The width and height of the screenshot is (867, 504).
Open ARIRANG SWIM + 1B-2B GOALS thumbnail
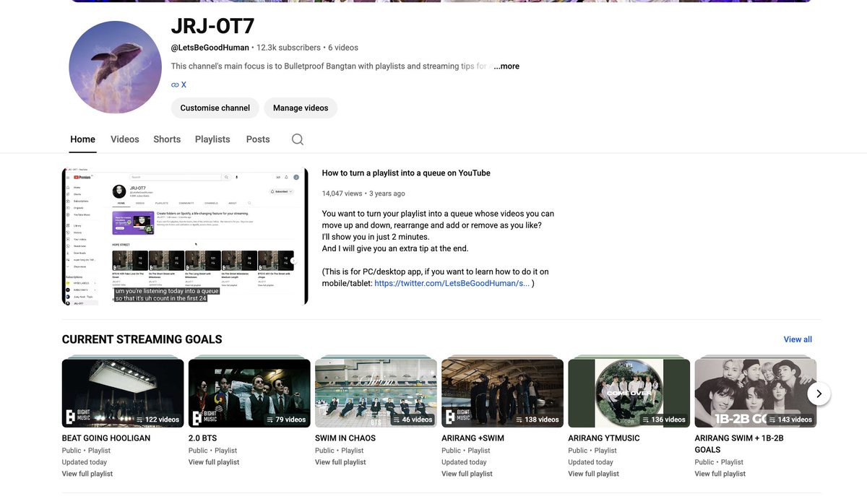pos(756,394)
